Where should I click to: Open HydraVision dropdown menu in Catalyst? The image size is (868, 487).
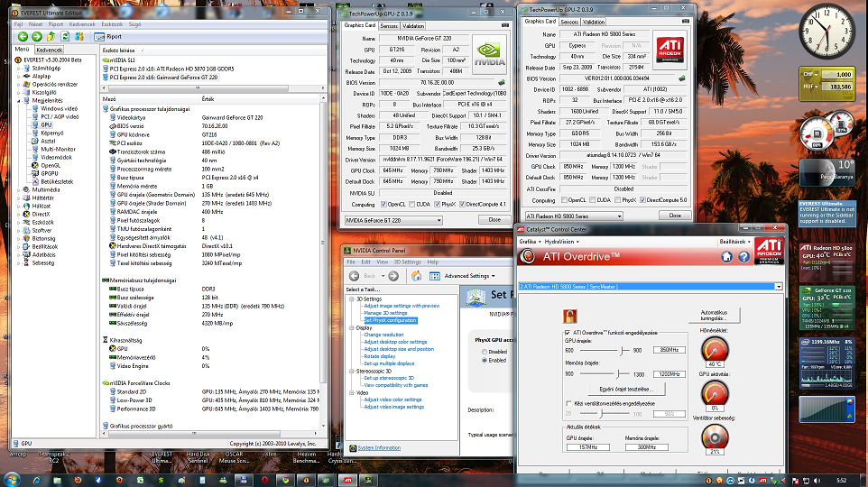pos(562,242)
